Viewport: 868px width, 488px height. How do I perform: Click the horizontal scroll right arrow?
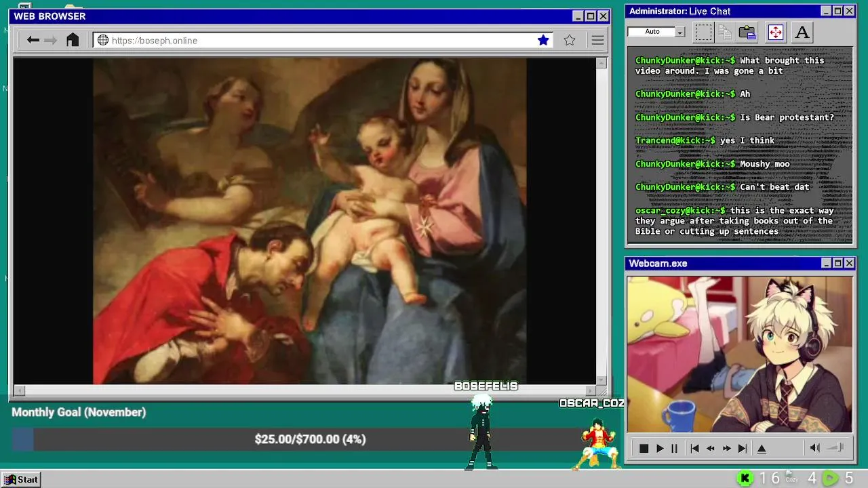pyautogui.click(x=591, y=390)
